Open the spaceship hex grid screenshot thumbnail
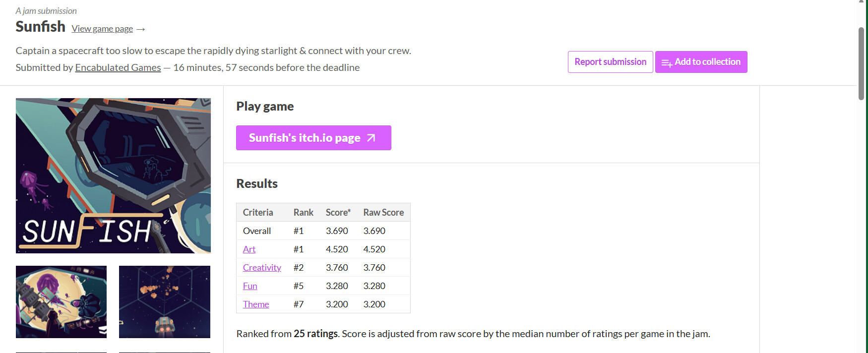Screen dimensions: 868x353 tap(165, 302)
